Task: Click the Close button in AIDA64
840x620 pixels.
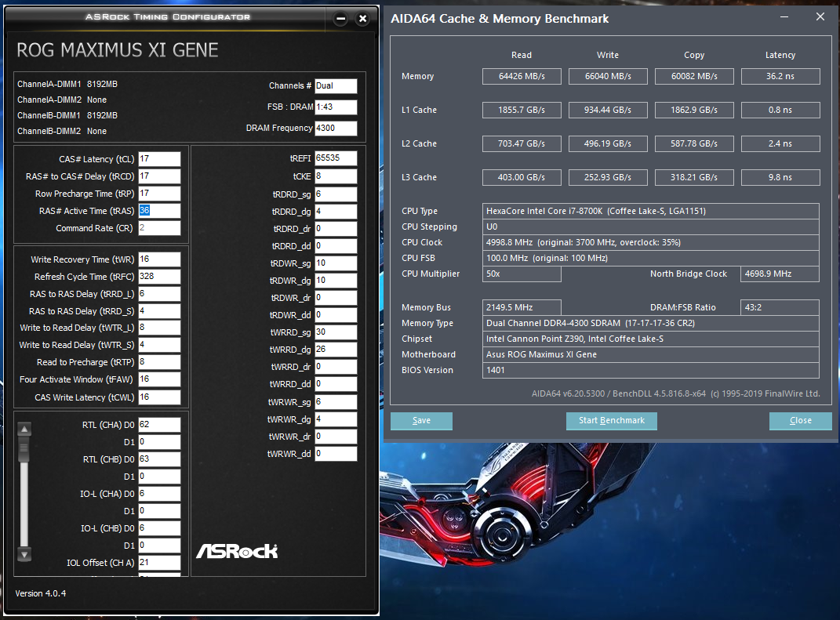Action: 800,421
